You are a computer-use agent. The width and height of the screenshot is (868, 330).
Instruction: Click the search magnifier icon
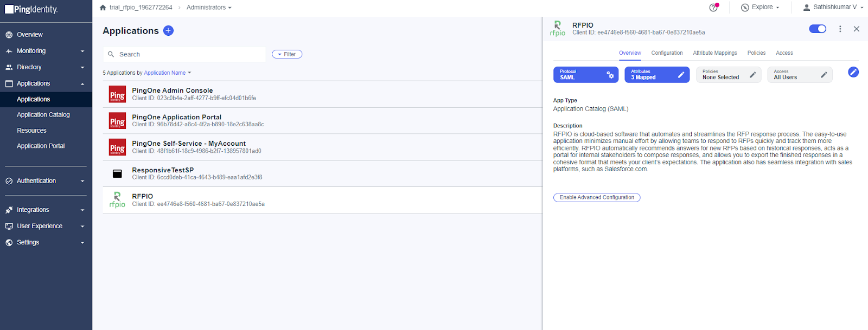click(x=111, y=54)
